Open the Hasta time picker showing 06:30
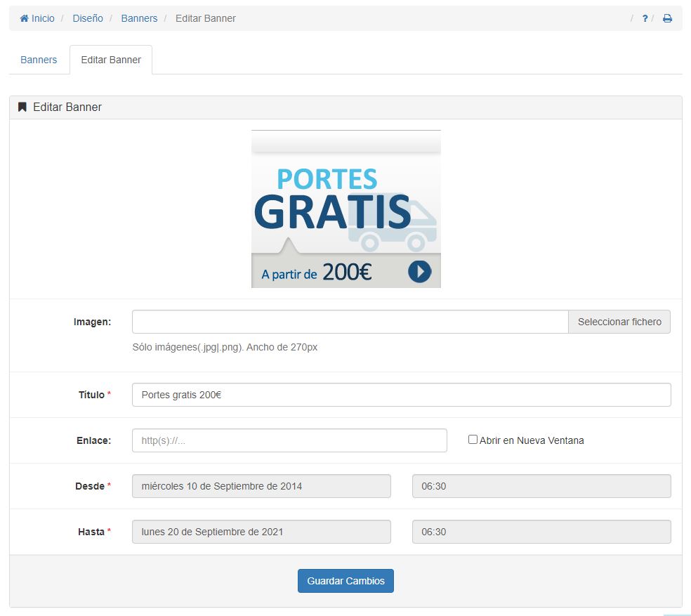The width and height of the screenshot is (691, 616). coord(541,532)
